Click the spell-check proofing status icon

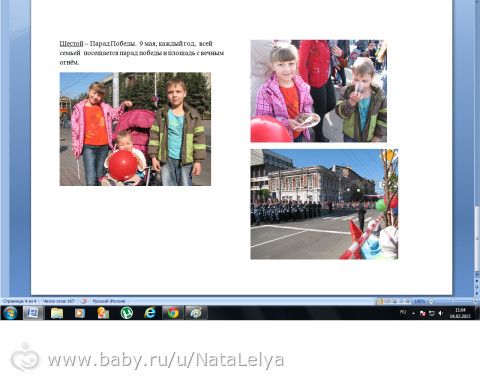(84, 301)
